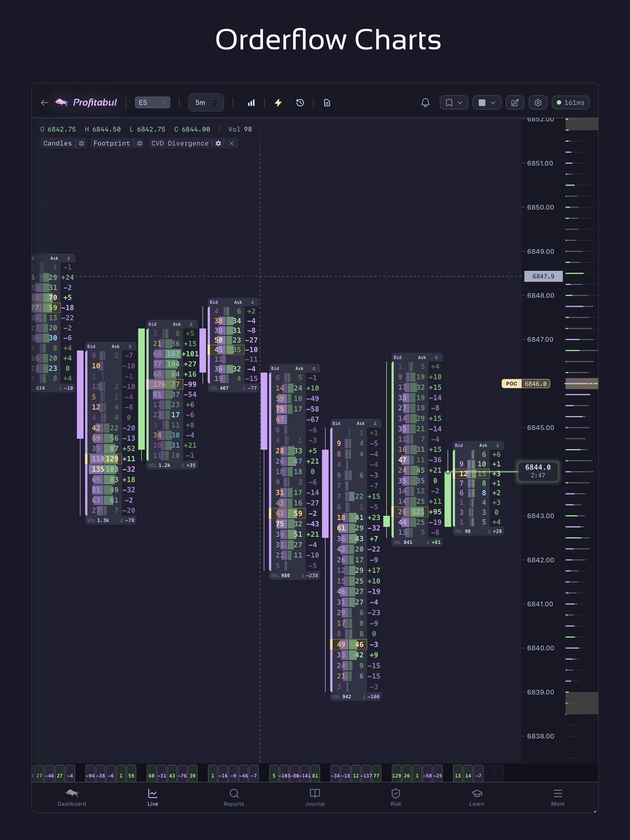Open the Risk tab

tap(396, 798)
